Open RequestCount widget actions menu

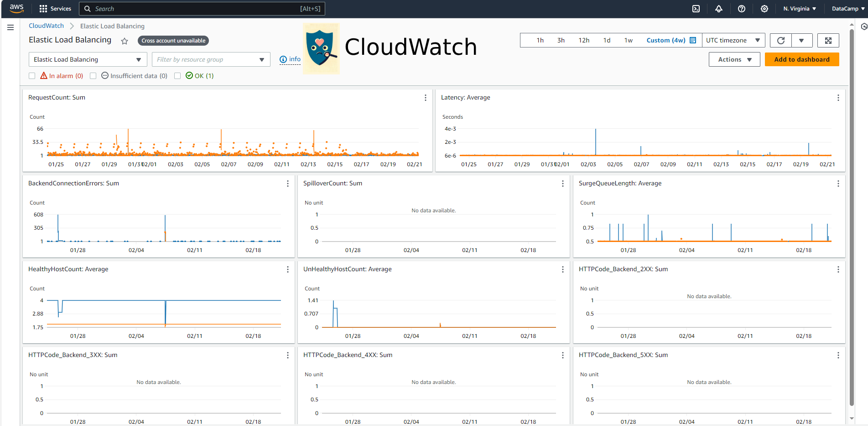426,98
